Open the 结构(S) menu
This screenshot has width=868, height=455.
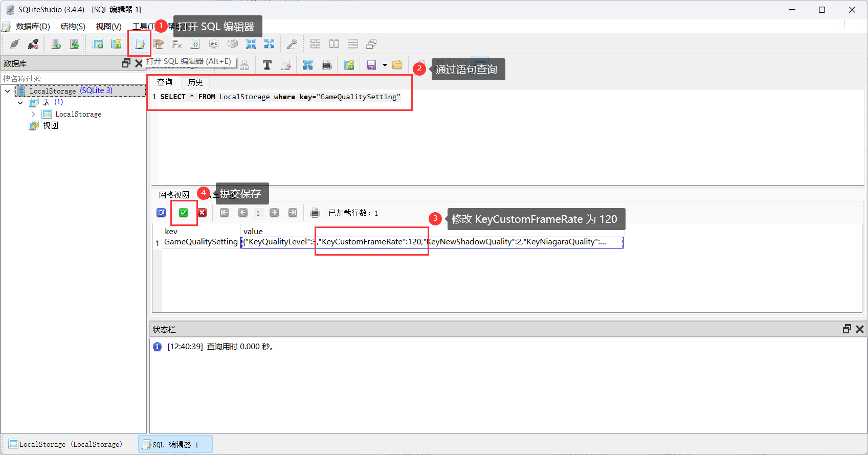pos(73,27)
